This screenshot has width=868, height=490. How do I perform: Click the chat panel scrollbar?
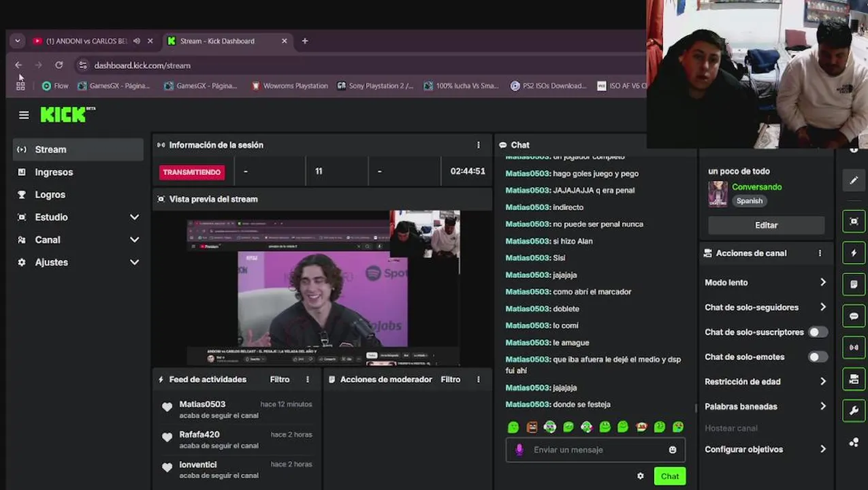(695, 408)
